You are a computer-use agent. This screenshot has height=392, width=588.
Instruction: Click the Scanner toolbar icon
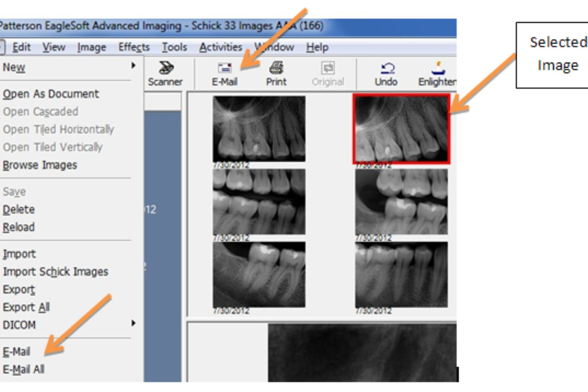point(165,74)
